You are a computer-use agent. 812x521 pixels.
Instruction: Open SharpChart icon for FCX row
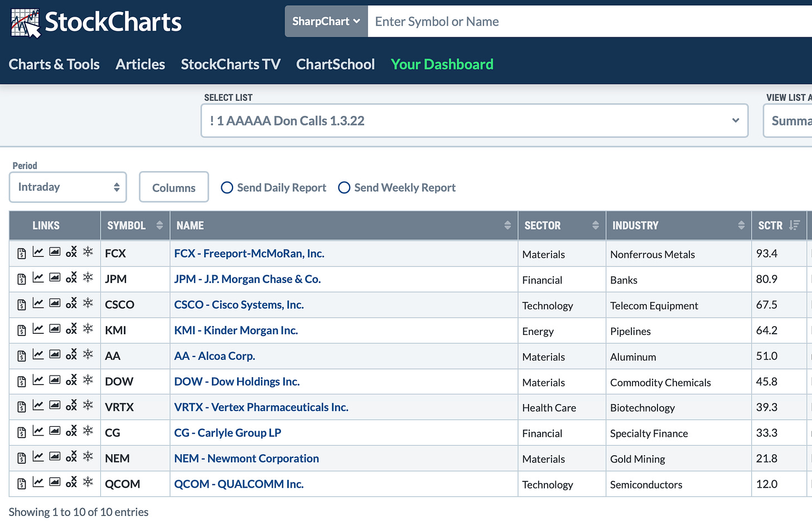pos(38,252)
